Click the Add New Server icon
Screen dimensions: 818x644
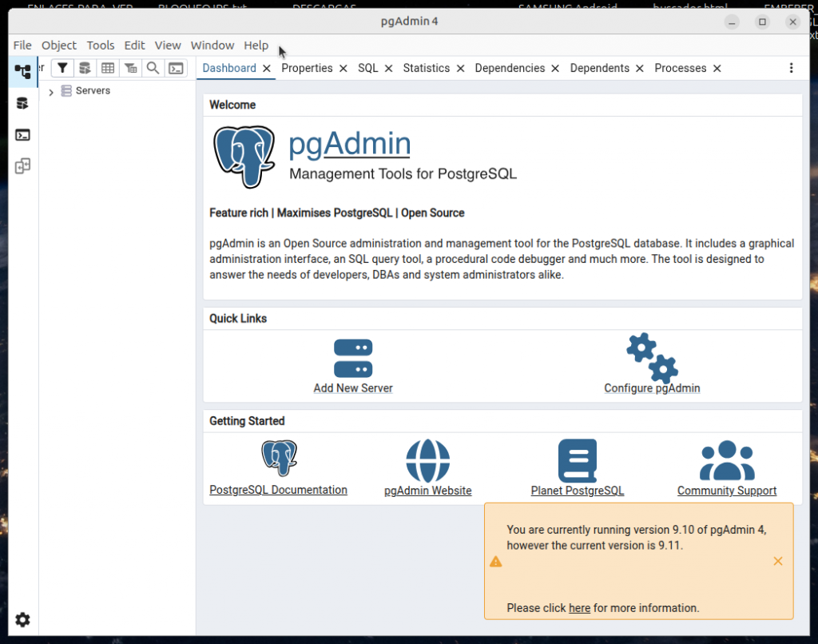click(353, 358)
